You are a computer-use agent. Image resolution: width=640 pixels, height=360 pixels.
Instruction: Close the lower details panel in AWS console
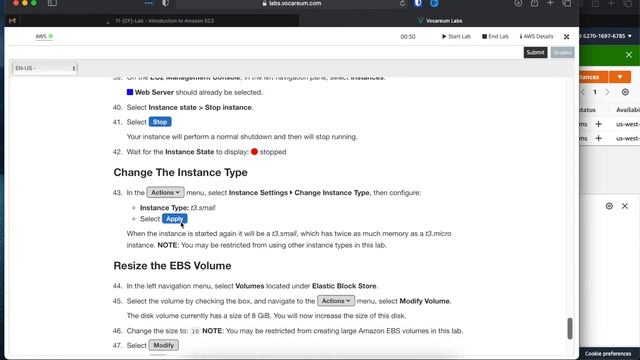point(625,206)
